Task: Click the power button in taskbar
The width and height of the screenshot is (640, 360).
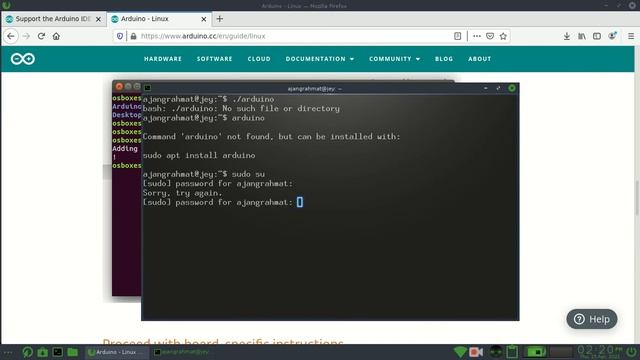Action: pyautogui.click(x=632, y=352)
